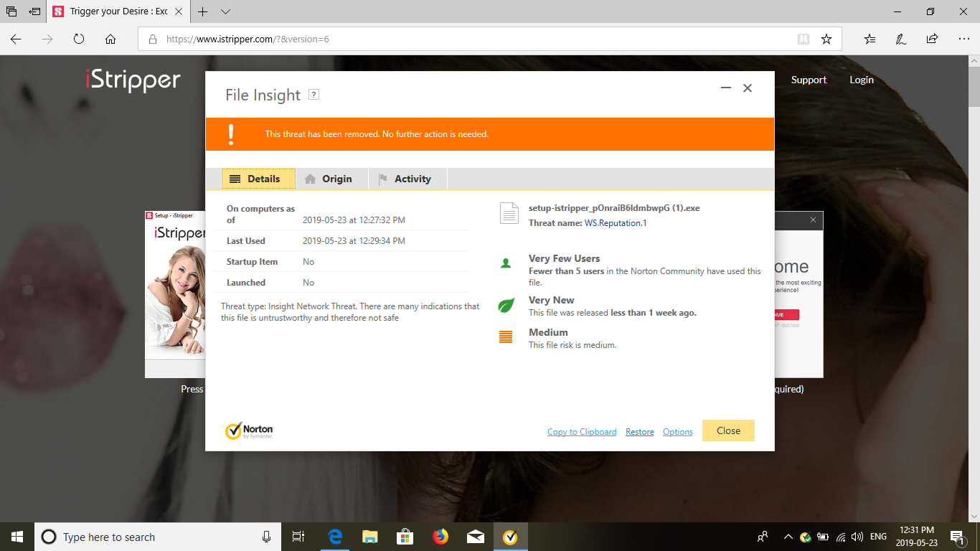Image resolution: width=980 pixels, height=551 pixels.
Task: Close the Trigger your Desire tab
Action: pos(179,12)
